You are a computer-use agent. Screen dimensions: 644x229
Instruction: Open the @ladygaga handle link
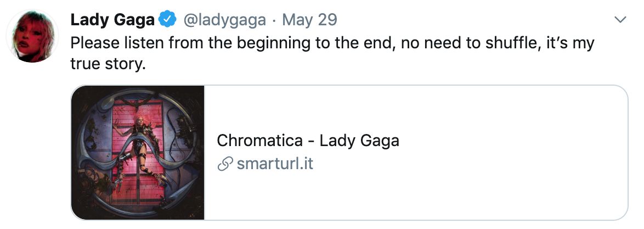(224, 20)
